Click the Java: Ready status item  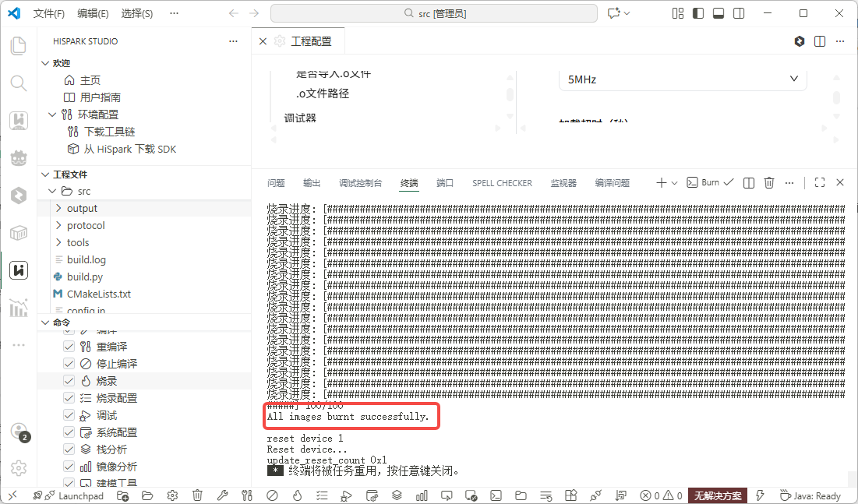coord(810,495)
